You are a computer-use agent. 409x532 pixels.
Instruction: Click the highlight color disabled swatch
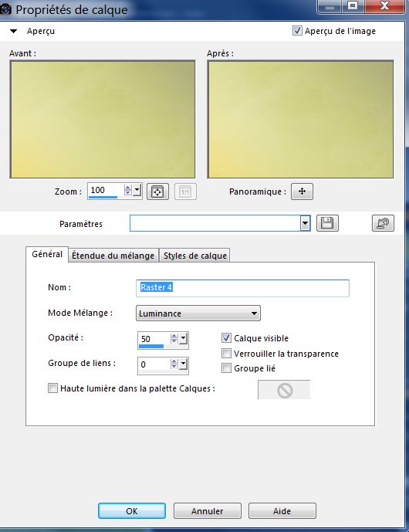tap(284, 390)
